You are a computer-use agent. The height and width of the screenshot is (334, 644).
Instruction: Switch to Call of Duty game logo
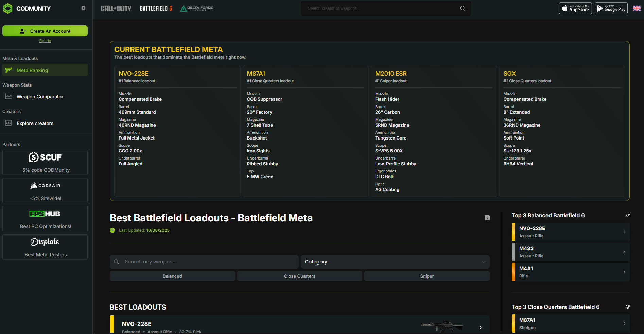116,8
